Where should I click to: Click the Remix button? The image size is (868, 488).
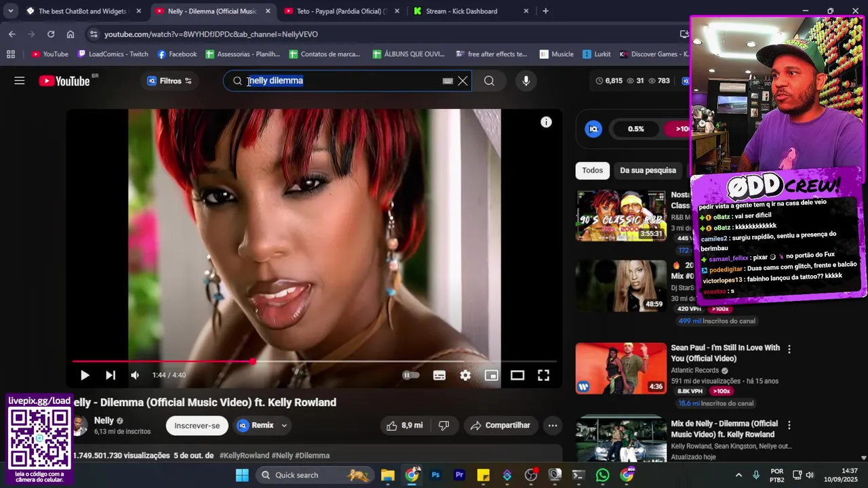256,425
